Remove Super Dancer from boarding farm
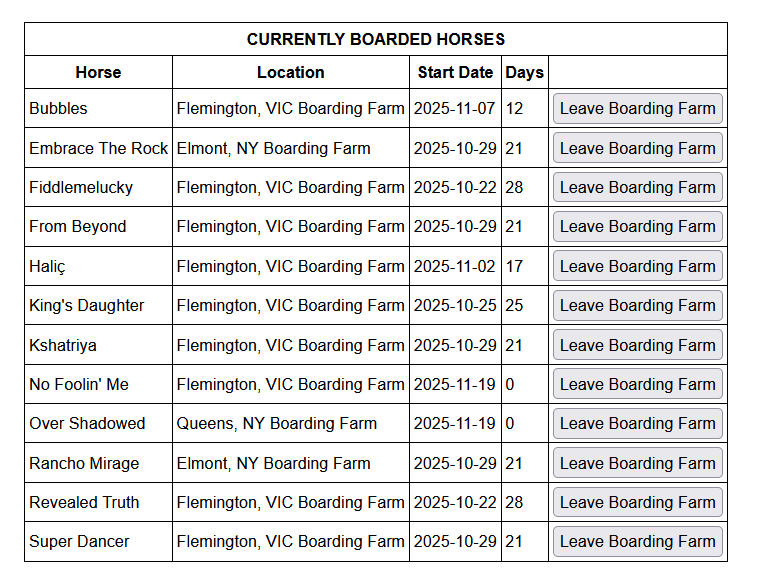Screen dimensions: 760x573 (637, 541)
